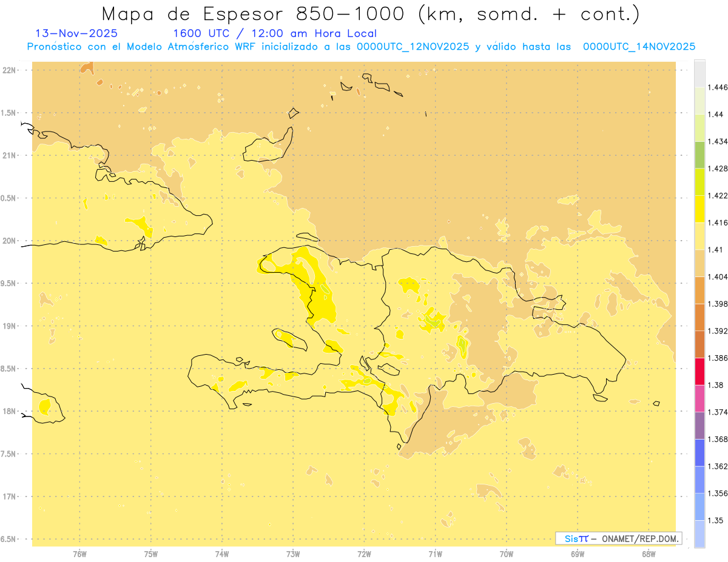The height and width of the screenshot is (562, 728).
Task: Click the legend value '1.368'
Action: click(718, 439)
